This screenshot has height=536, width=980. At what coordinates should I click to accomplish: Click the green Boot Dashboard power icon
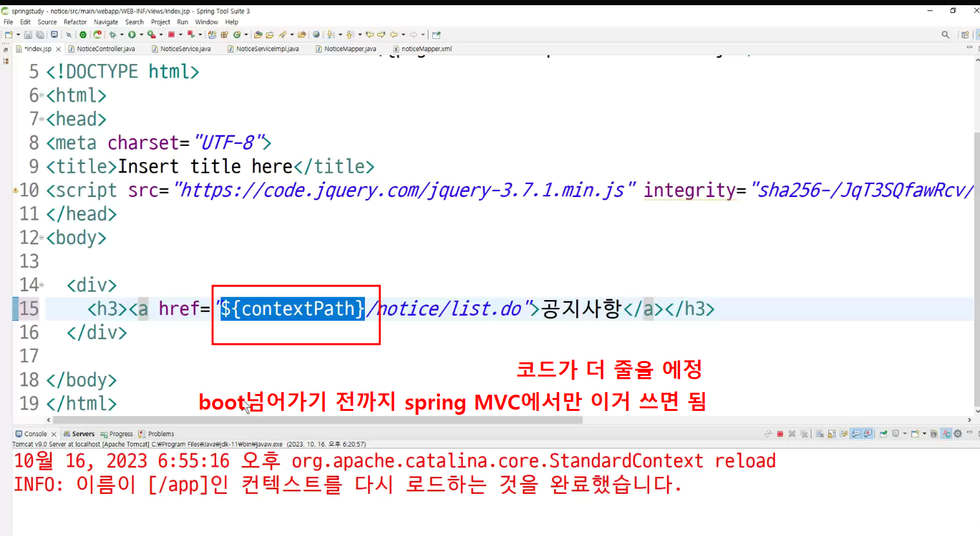83,35
